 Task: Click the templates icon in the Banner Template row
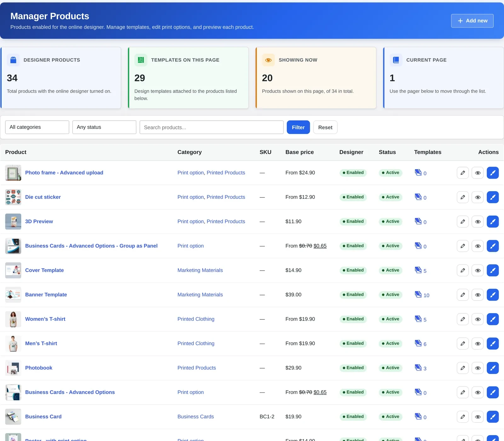click(x=418, y=294)
